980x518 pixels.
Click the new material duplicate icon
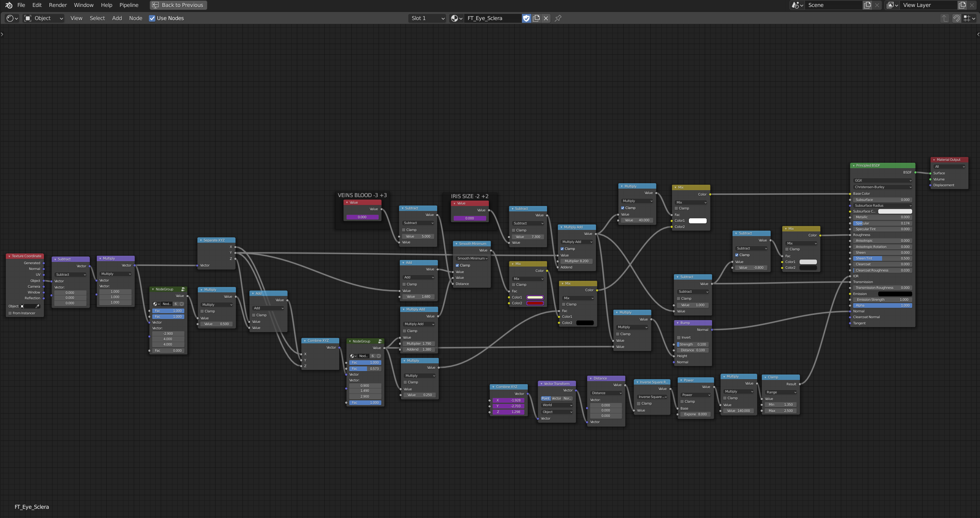tap(536, 18)
